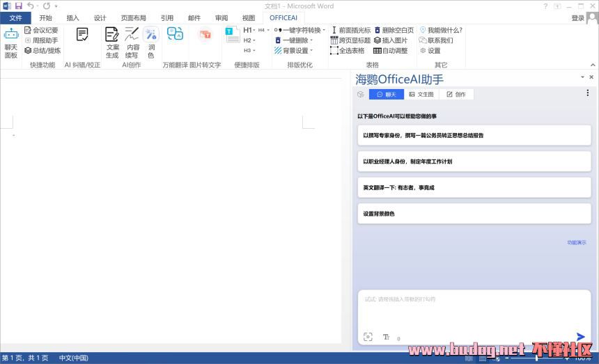Click the Save icon in quick access toolbar
The image size is (599, 364).
pos(18,6)
